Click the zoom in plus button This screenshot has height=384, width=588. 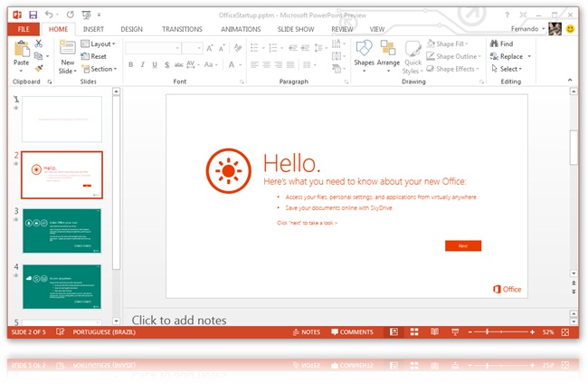(x=532, y=332)
